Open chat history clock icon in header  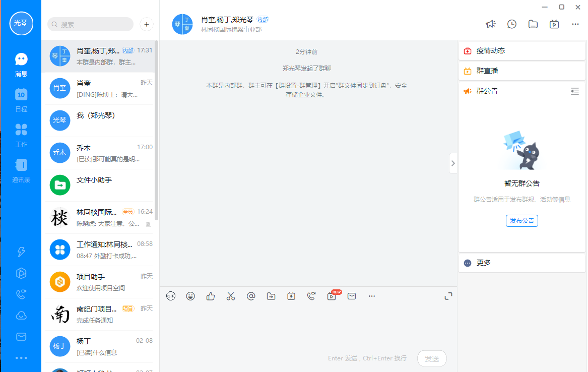(512, 24)
